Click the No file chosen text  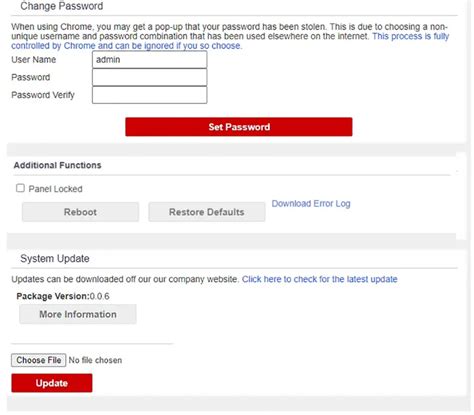point(95,360)
